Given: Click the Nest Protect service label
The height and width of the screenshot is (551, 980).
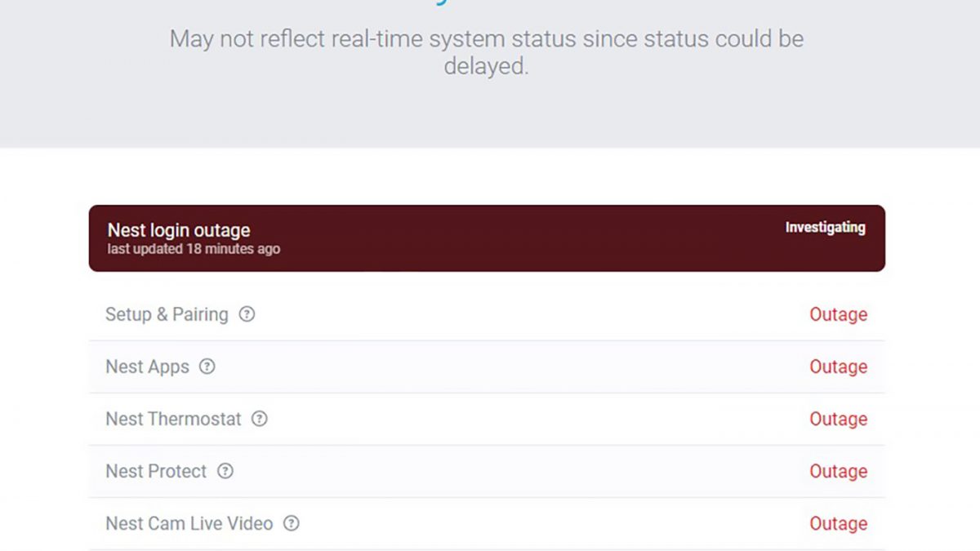Looking at the screenshot, I should [156, 471].
